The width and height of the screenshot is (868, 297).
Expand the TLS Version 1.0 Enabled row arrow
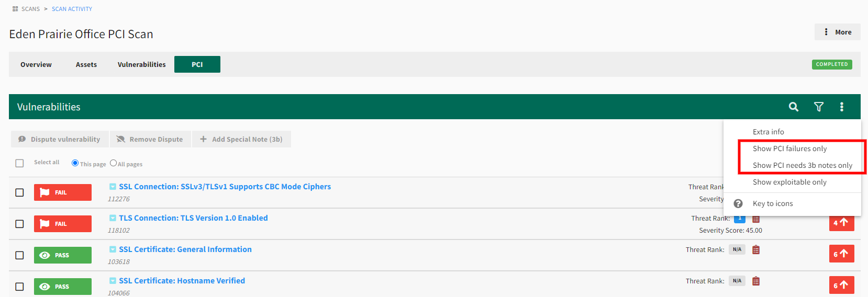click(113, 218)
